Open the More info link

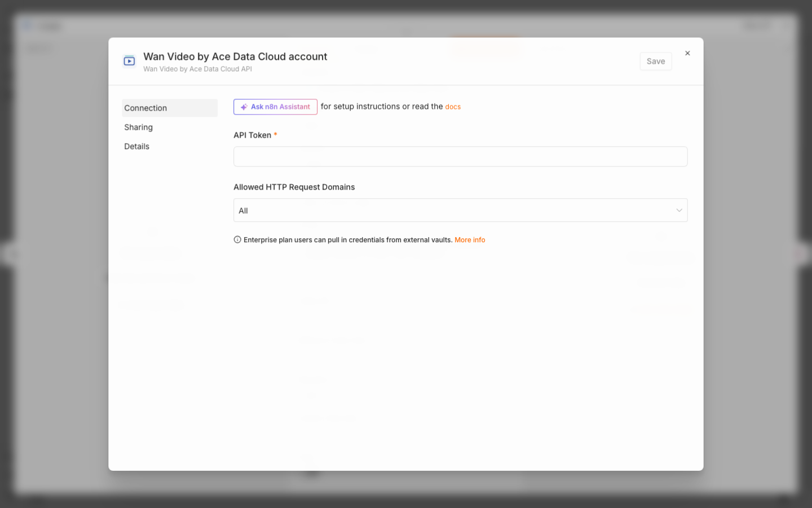[470, 240]
